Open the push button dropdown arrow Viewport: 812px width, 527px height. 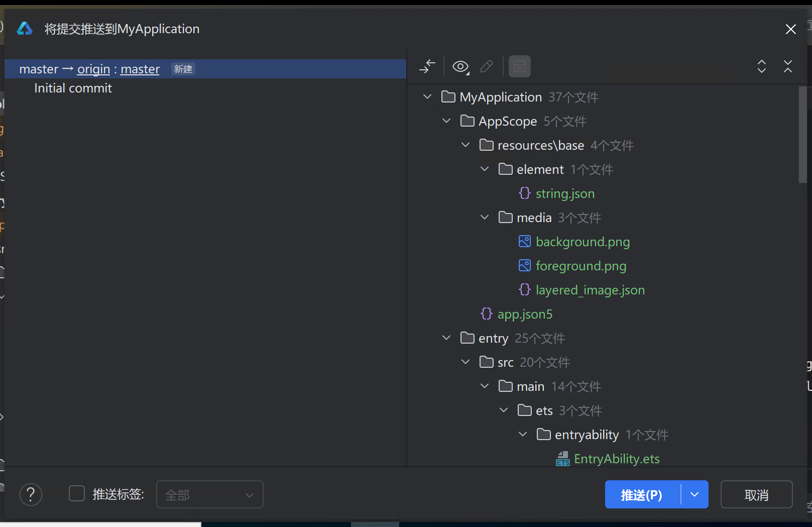pos(694,494)
